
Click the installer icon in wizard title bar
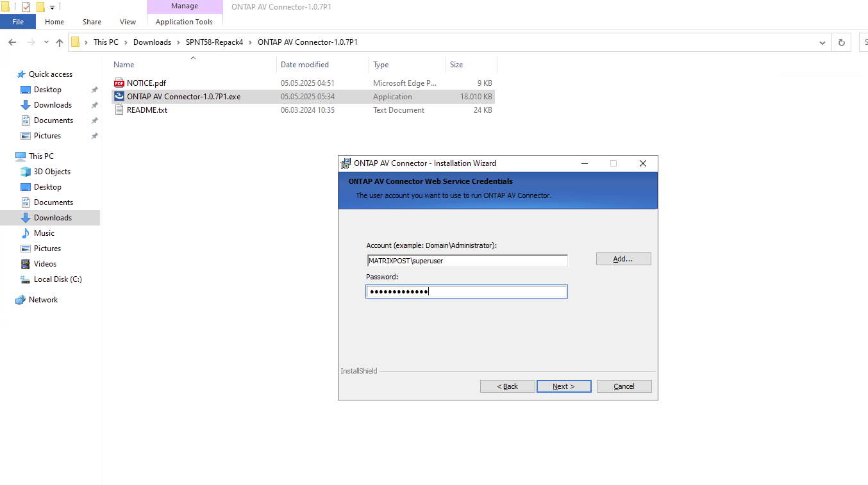click(346, 163)
